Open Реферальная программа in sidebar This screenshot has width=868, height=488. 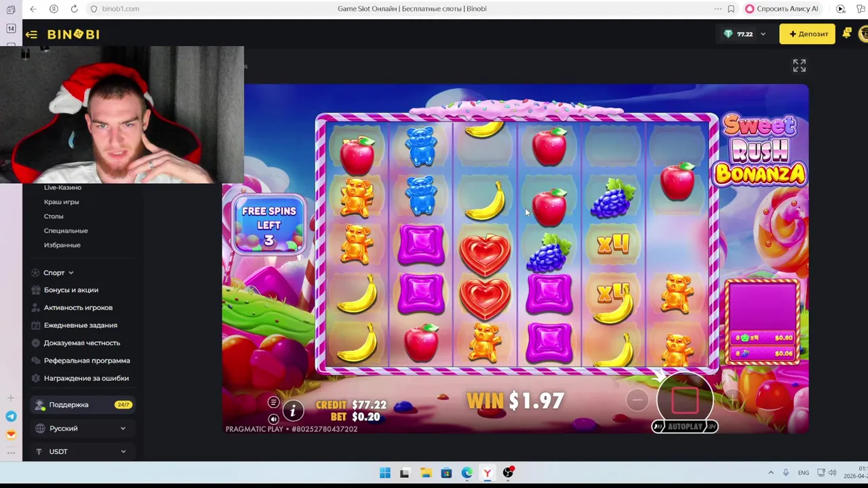[x=87, y=361]
